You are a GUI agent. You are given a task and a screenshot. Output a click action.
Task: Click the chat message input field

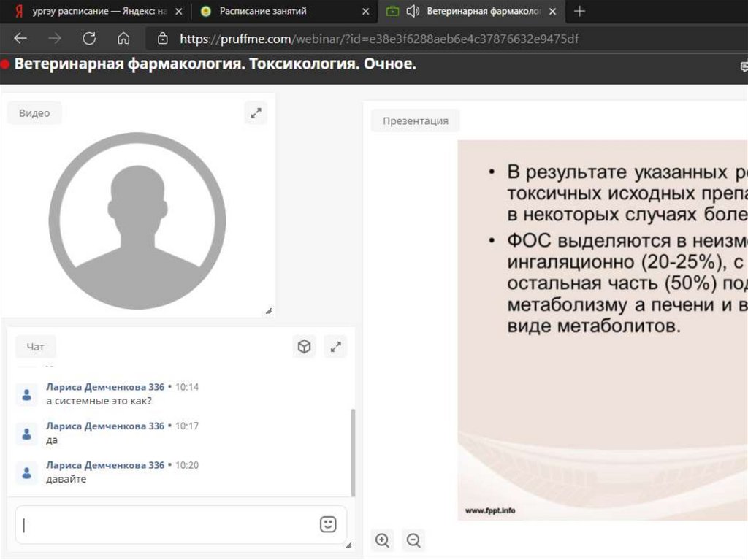pyautogui.click(x=168, y=524)
